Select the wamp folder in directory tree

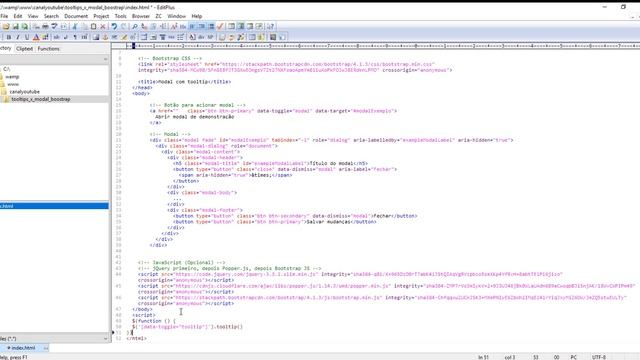tap(12, 77)
